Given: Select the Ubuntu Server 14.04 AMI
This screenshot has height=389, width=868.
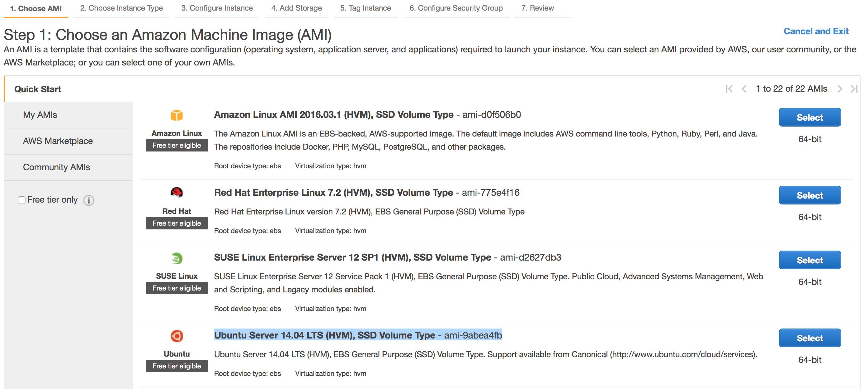Looking at the screenshot, I should [809, 338].
